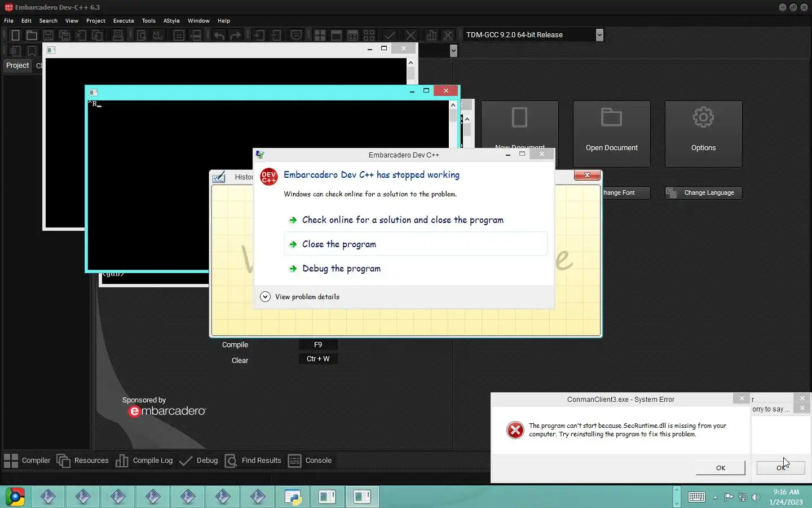This screenshot has height=508, width=812.
Task: Click the Compile and Run toolbar icon
Action: click(352, 35)
